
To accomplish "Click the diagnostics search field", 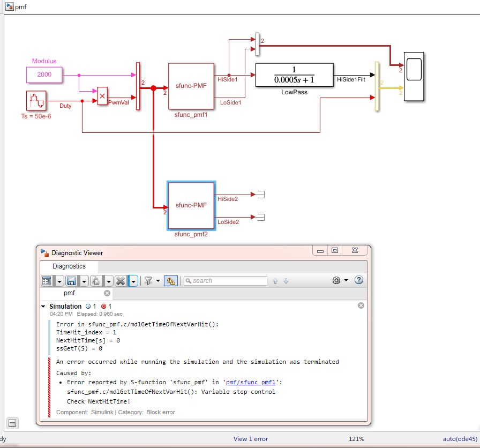I will tap(226, 281).
